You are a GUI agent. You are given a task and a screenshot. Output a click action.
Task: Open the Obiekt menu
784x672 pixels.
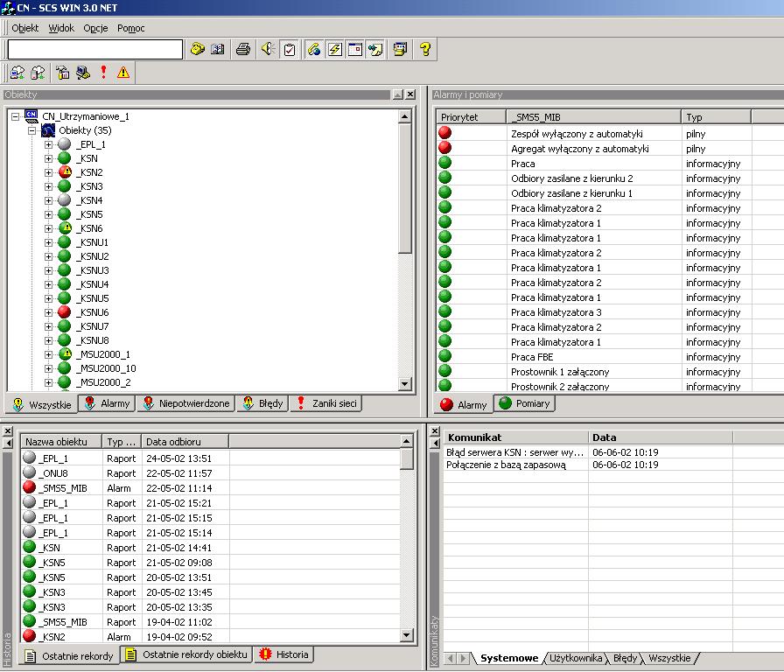click(25, 28)
